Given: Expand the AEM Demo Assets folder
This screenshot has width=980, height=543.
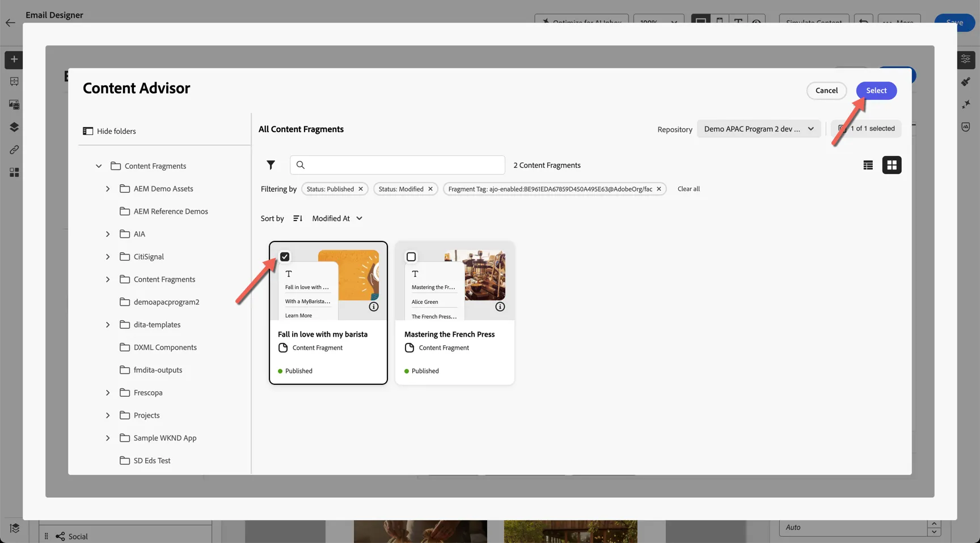Looking at the screenshot, I should [108, 189].
